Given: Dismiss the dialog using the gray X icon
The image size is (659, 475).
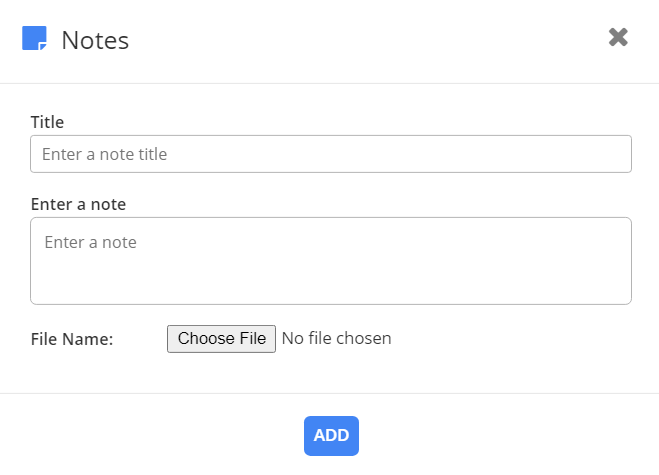Looking at the screenshot, I should (x=618, y=37).
